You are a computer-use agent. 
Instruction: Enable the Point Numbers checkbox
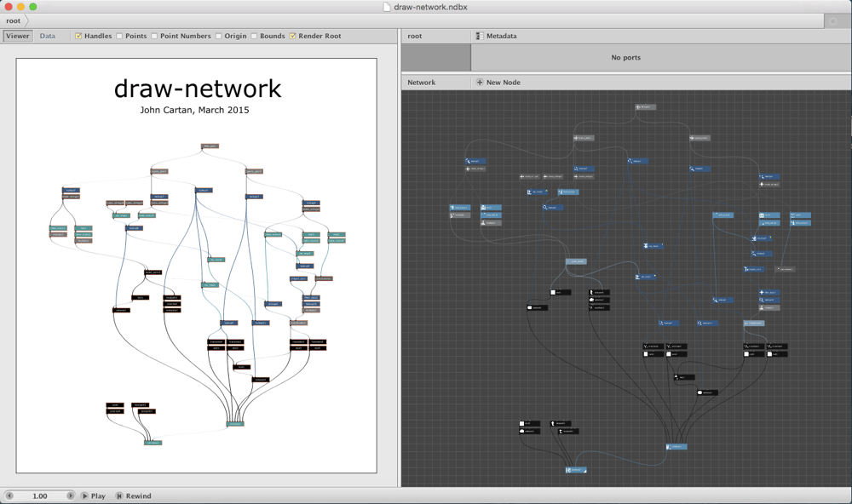[x=153, y=36]
